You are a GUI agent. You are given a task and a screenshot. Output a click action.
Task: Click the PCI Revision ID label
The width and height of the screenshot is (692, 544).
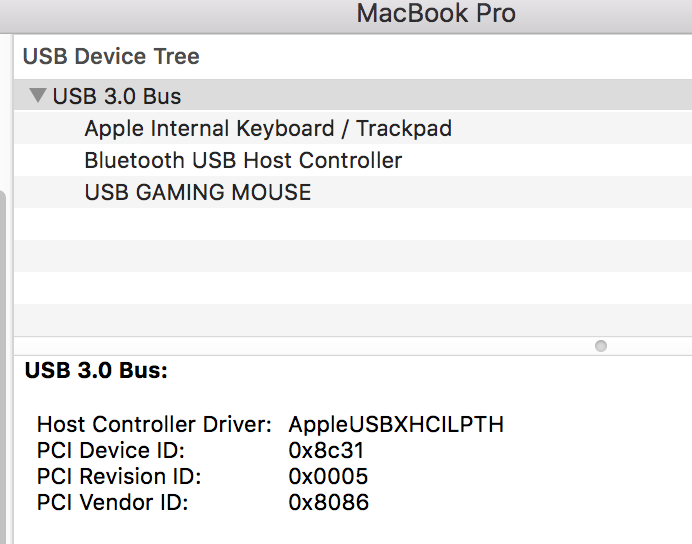pos(119,476)
